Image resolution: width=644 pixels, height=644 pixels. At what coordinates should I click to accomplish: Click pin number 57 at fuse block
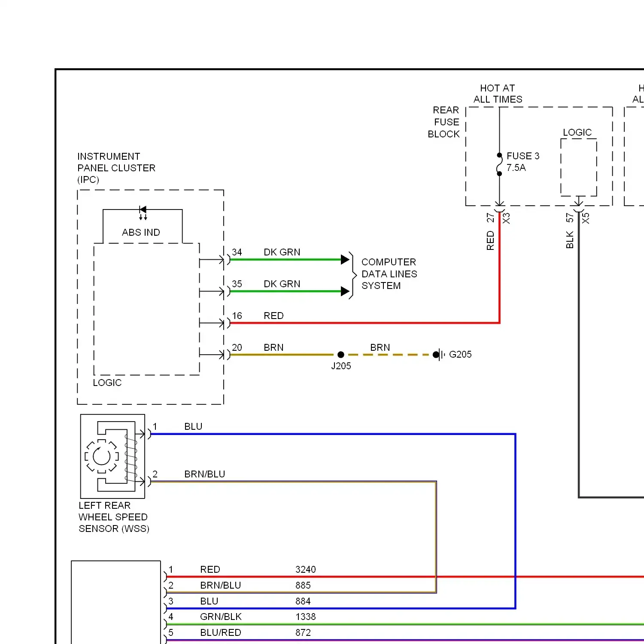click(570, 218)
